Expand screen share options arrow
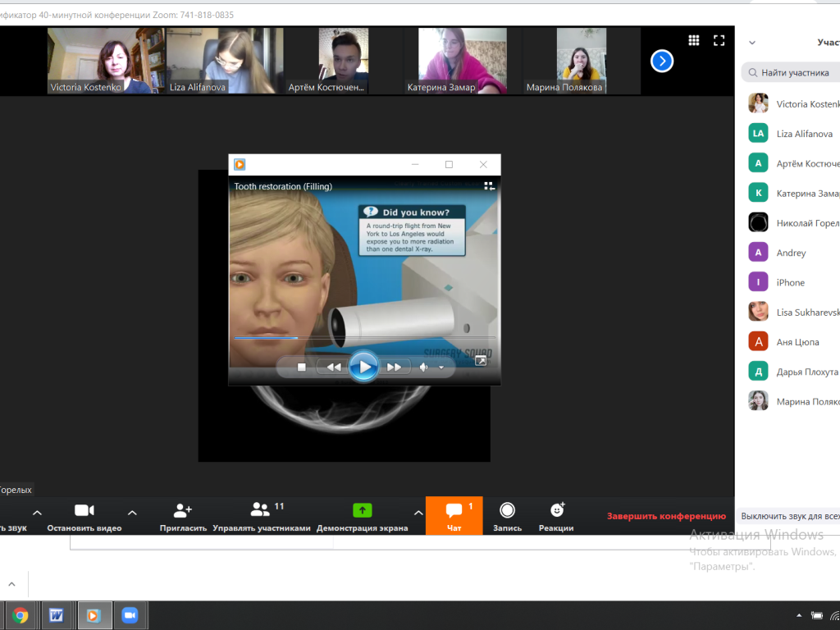The width and height of the screenshot is (840, 630). (418, 513)
